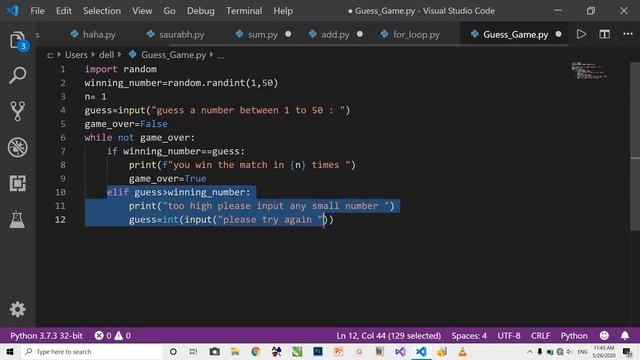The width and height of the screenshot is (640, 360).
Task: Open the Terminal menu
Action: click(244, 11)
